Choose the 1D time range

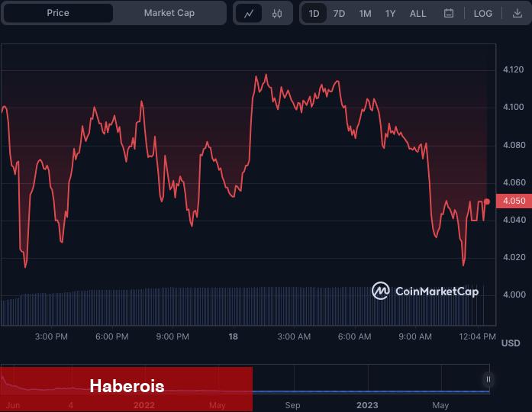click(x=314, y=14)
